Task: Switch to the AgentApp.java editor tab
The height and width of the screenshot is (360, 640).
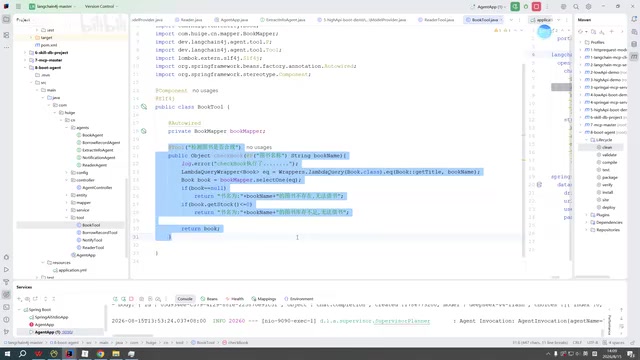Action: (x=231, y=20)
